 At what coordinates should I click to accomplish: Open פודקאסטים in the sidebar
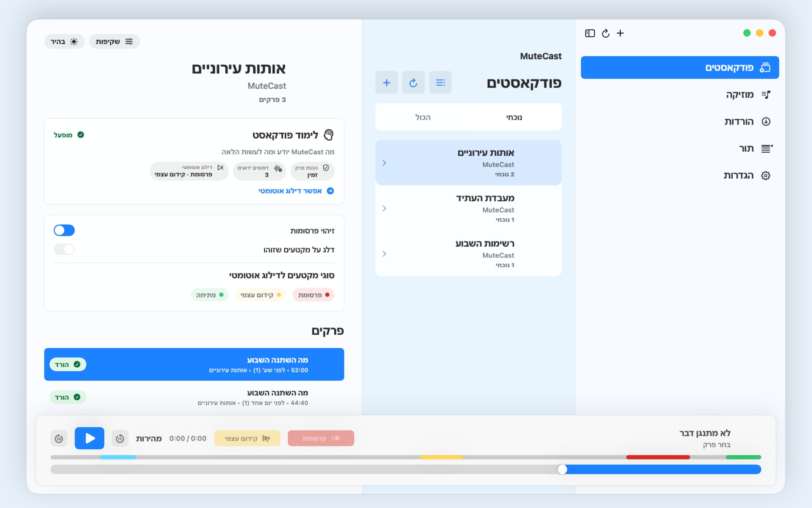[680, 67]
